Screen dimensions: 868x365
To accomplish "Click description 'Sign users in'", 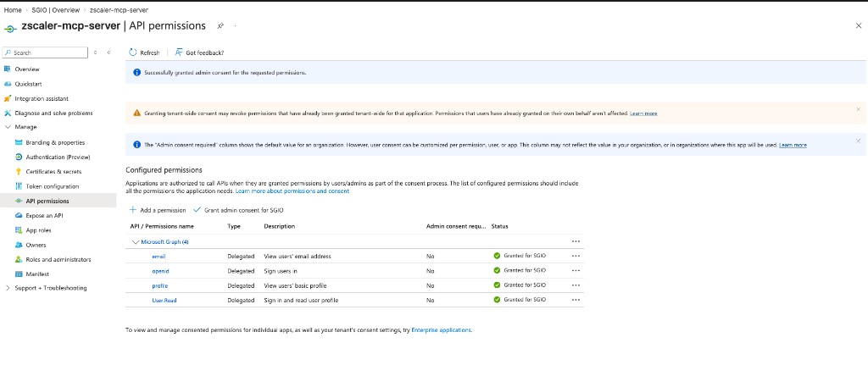I will tap(281, 271).
